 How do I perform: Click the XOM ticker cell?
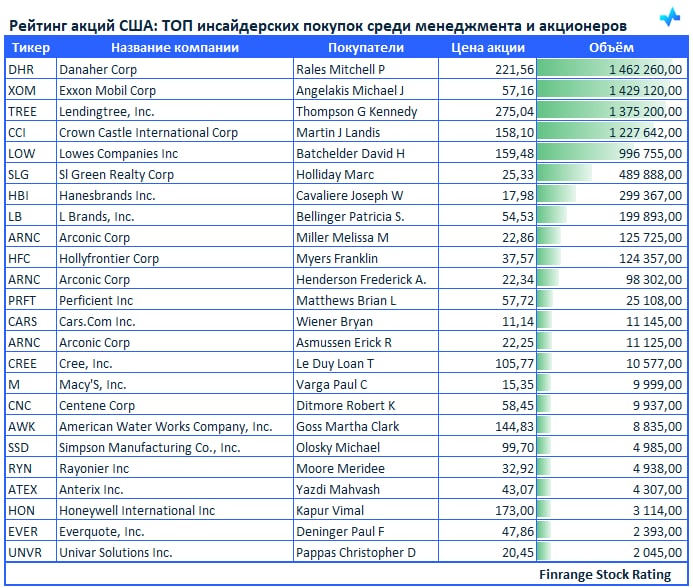(31, 90)
